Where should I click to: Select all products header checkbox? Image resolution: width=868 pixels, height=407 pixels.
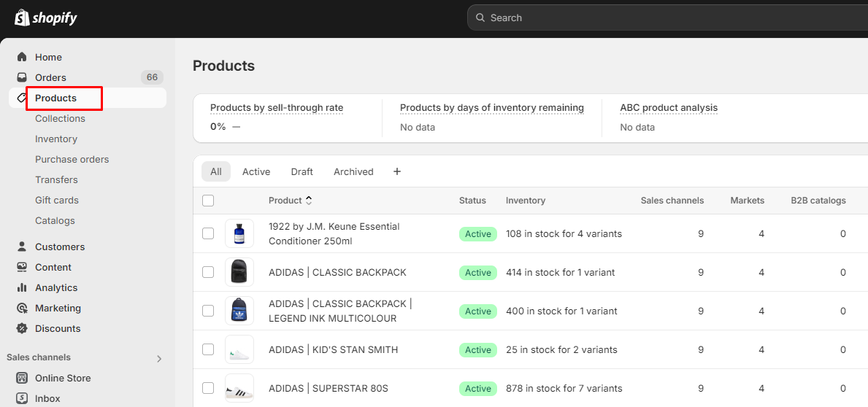point(208,200)
